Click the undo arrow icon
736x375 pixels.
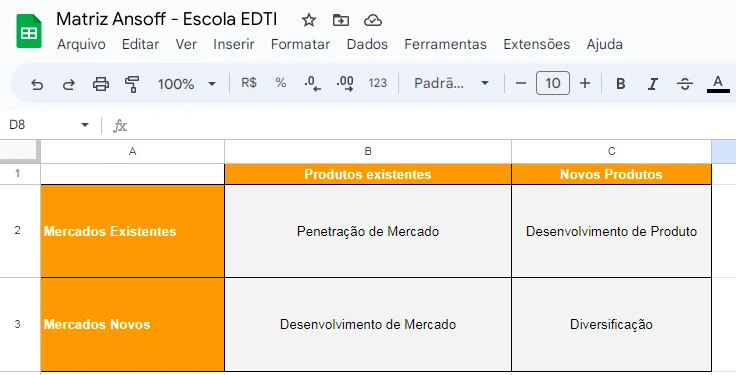coord(37,84)
